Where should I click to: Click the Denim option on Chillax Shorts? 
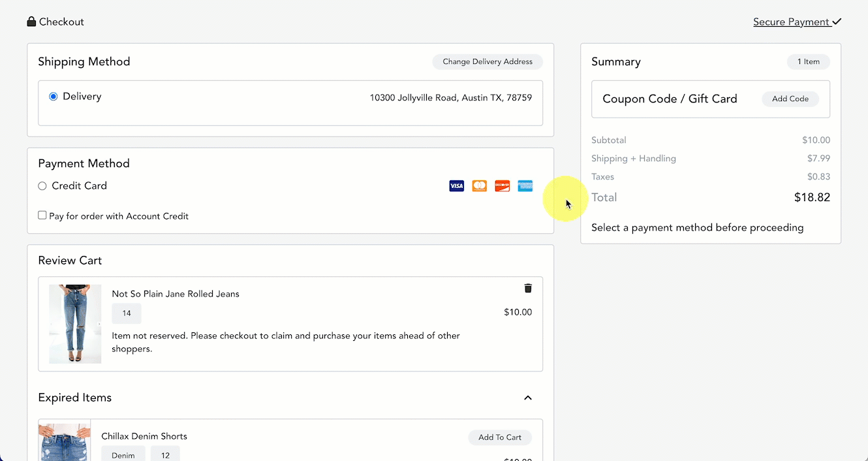[x=123, y=454]
